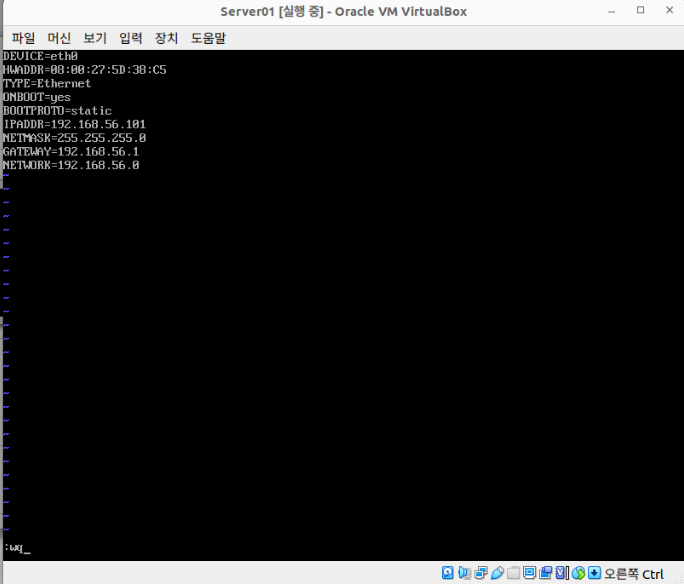Open the 도움말 menu
This screenshot has height=584, width=684.
208,38
